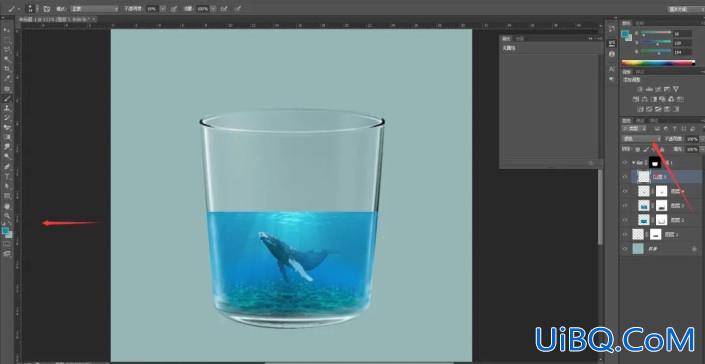
Task: Add a Hue/Saturation adjustment
Action: tap(636, 99)
